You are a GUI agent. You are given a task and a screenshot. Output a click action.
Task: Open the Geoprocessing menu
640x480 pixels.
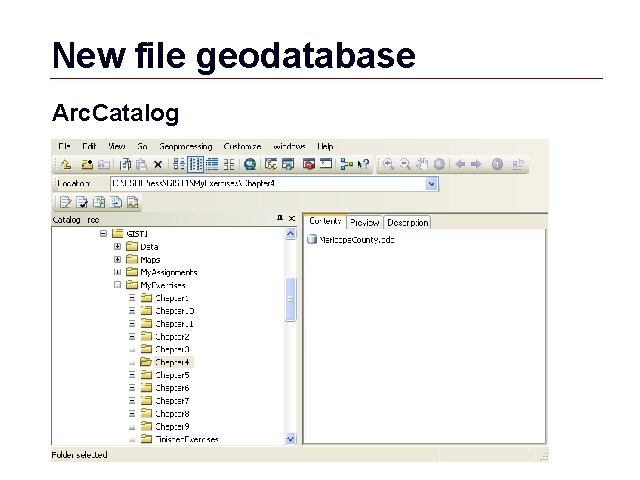pos(186,147)
